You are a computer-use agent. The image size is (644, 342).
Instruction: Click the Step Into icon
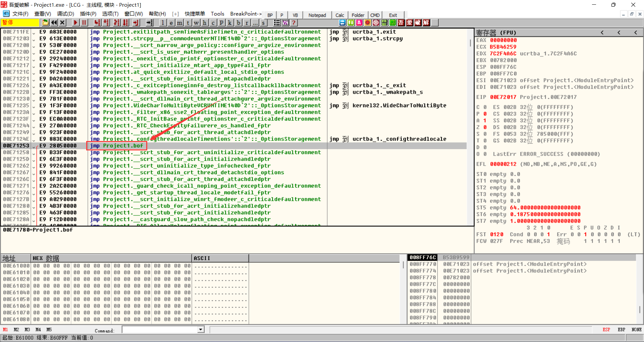click(x=97, y=23)
